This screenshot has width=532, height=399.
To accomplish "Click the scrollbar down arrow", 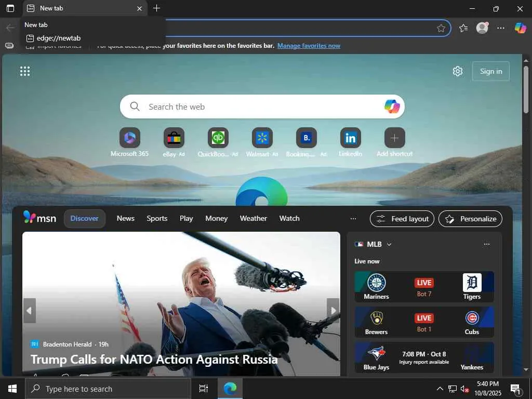I will 526,370.
